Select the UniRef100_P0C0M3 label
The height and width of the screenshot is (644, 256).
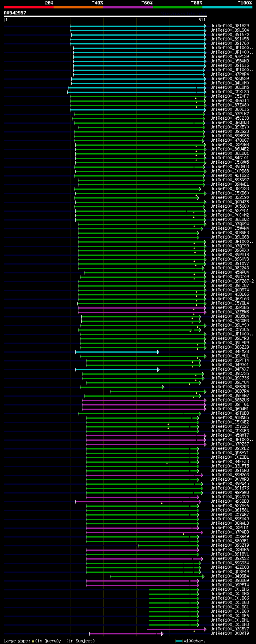point(230,321)
